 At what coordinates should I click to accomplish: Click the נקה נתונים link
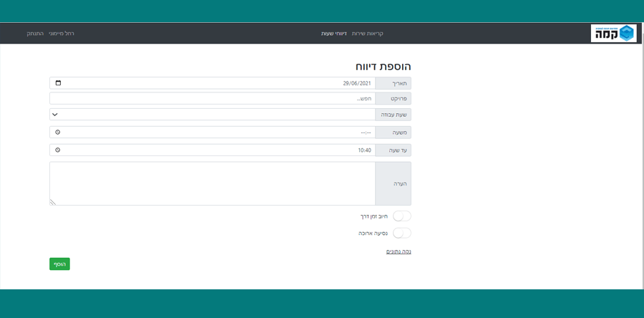[399, 251]
